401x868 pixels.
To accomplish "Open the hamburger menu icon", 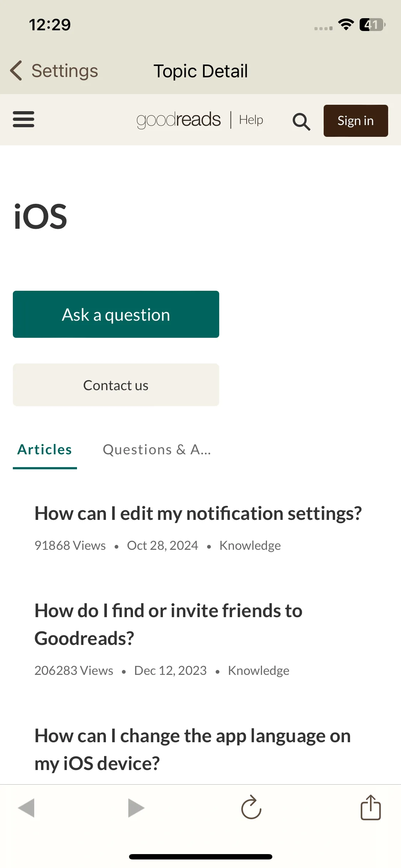I will 24,119.
